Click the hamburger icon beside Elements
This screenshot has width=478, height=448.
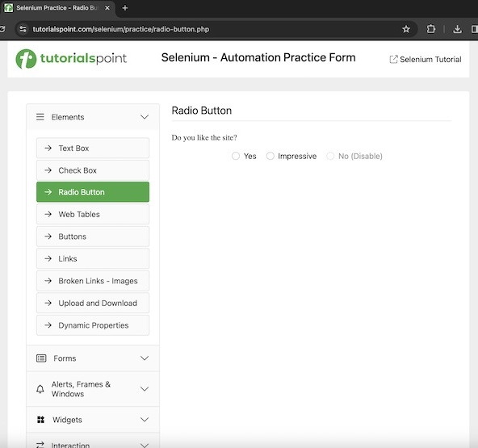point(40,117)
